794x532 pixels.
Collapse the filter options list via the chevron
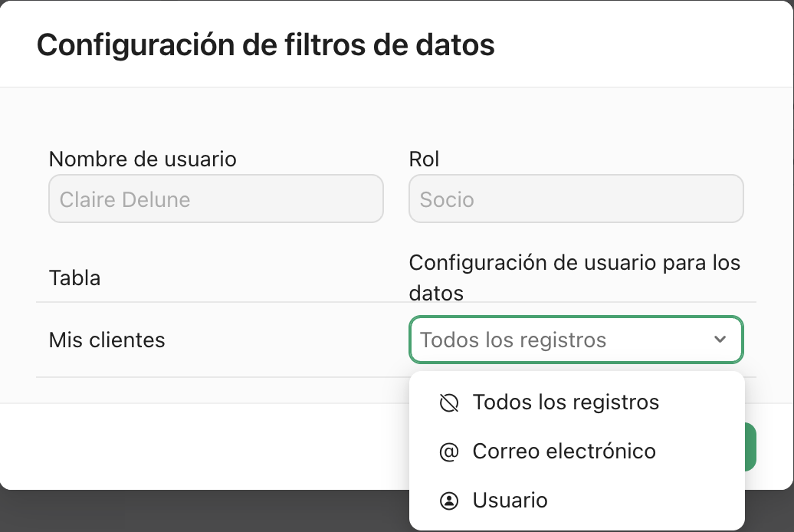719,340
